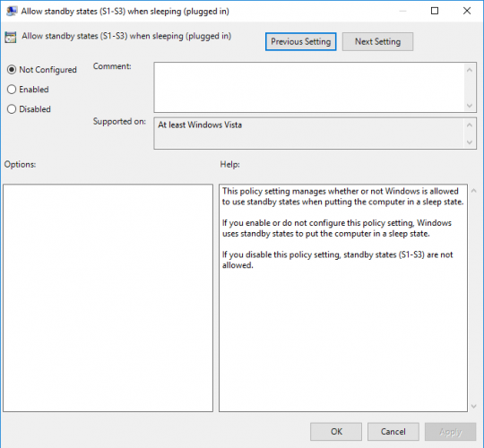Go to Previous Setting
The height and width of the screenshot is (448, 484).
(300, 41)
